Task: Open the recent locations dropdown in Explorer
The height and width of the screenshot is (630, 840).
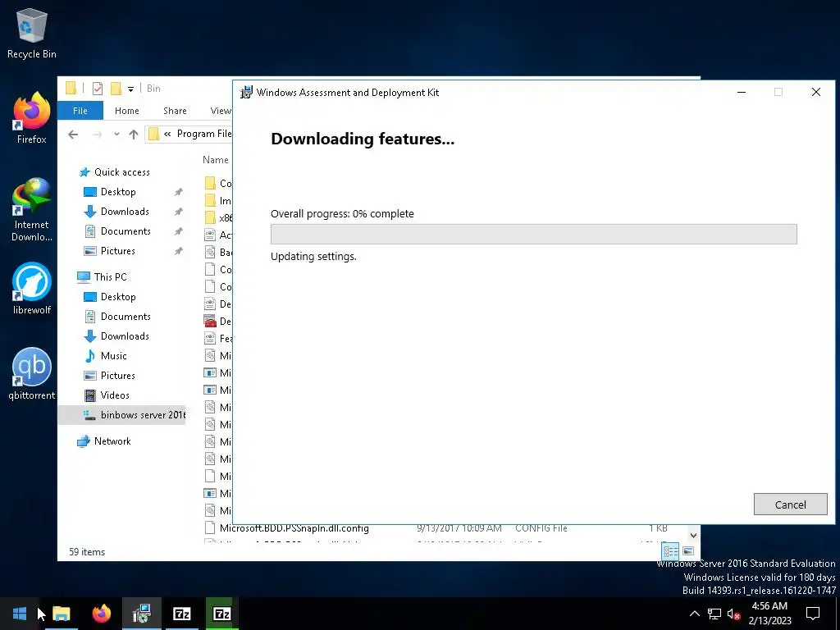Action: pos(116,134)
